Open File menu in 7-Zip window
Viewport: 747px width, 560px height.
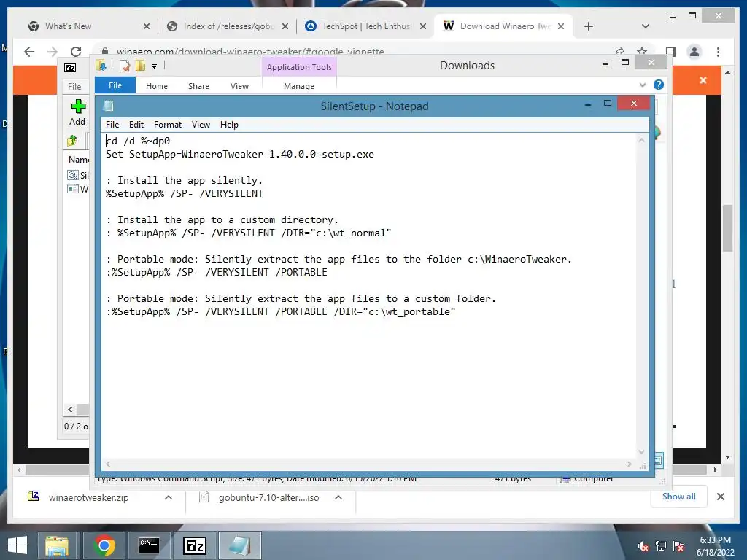pyautogui.click(x=74, y=86)
